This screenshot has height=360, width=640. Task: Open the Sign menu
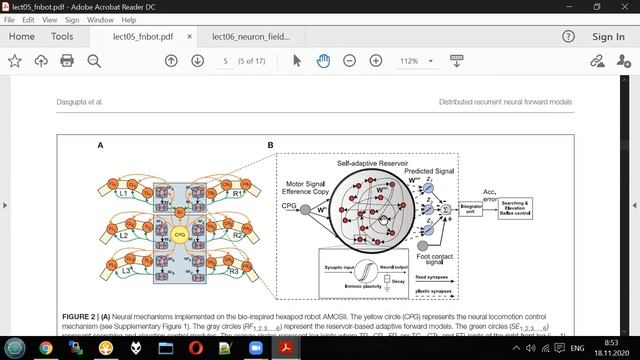pos(72,20)
